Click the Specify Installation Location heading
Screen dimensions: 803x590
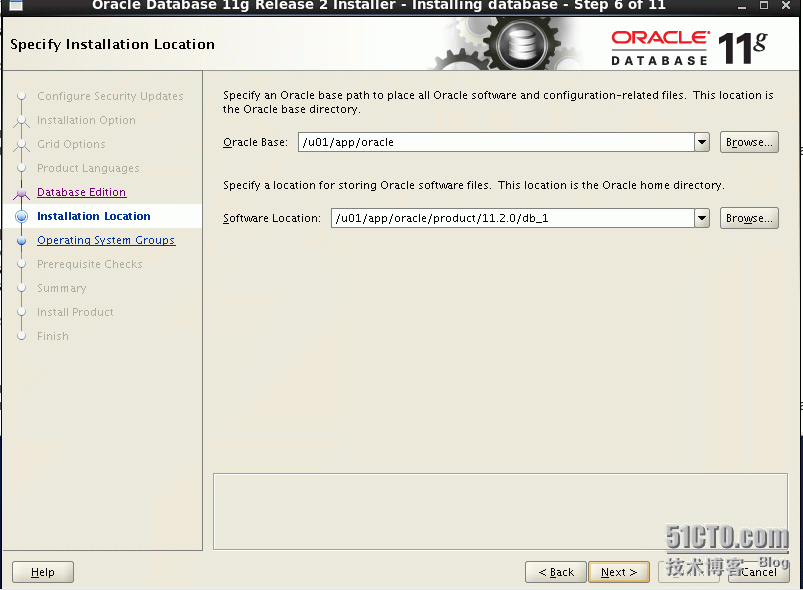click(112, 45)
